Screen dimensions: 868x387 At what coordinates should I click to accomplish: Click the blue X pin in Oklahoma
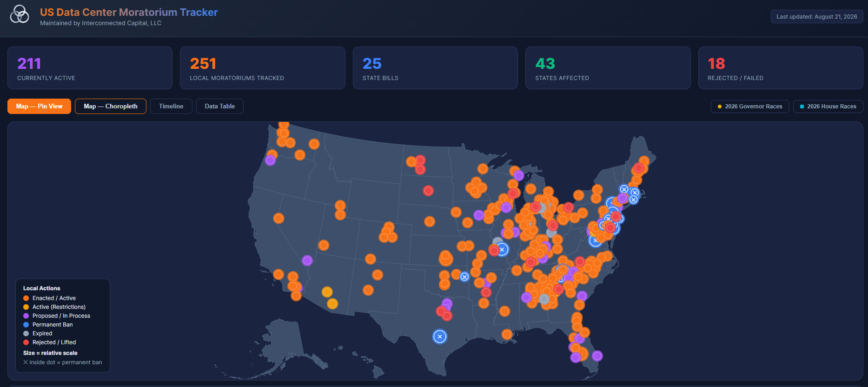[464, 277]
